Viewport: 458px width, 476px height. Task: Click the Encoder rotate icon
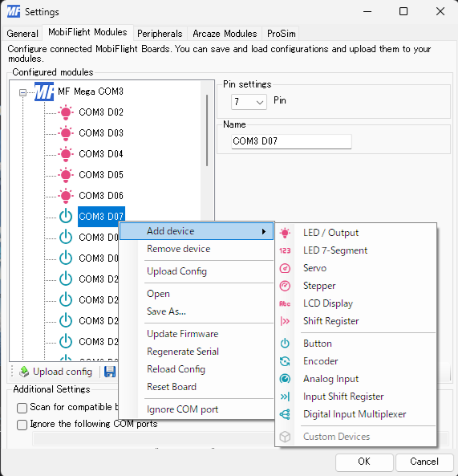coord(285,361)
